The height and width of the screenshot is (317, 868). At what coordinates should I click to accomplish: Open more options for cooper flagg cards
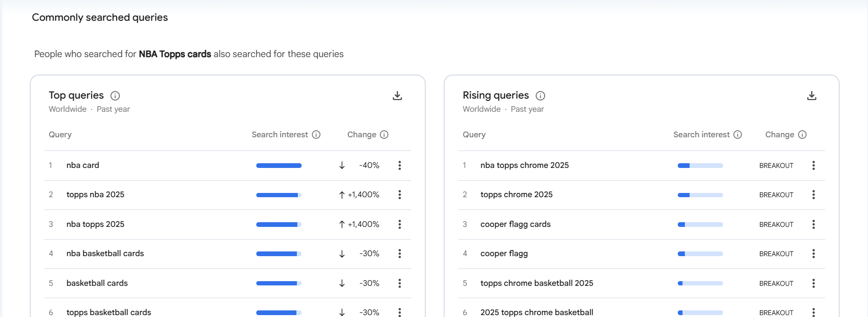click(x=814, y=224)
